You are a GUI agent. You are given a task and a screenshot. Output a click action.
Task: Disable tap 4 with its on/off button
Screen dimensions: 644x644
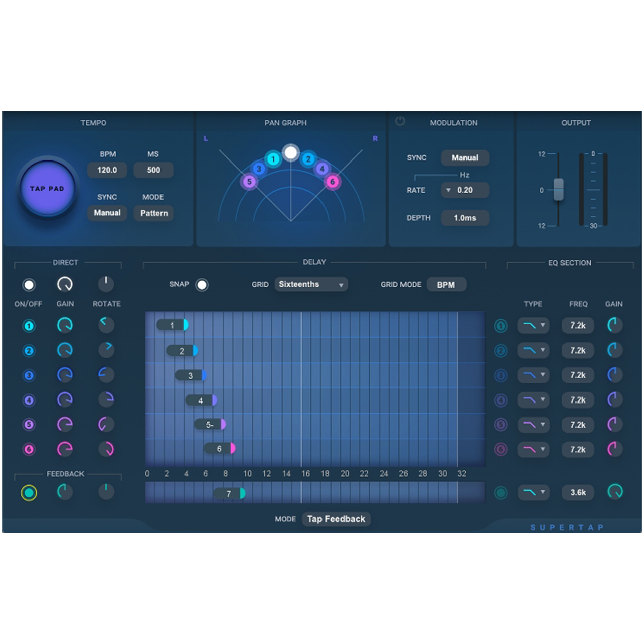click(29, 400)
